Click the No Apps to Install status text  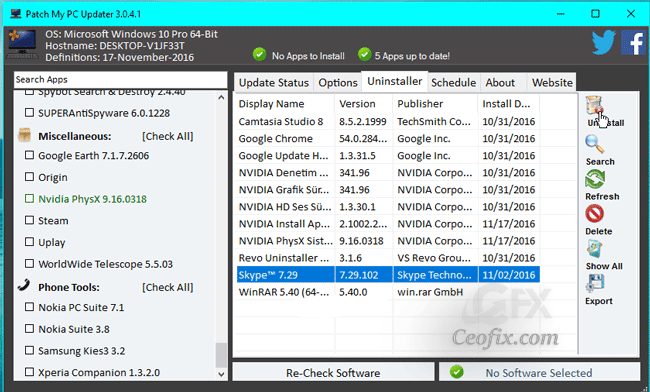[308, 56]
